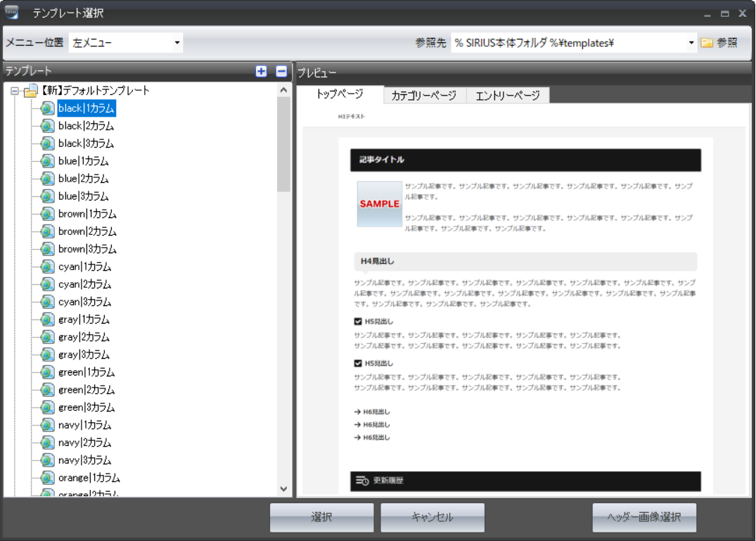This screenshot has height=541, width=756.
Task: Click the icon beside gray|2カラム
Action: 47,337
